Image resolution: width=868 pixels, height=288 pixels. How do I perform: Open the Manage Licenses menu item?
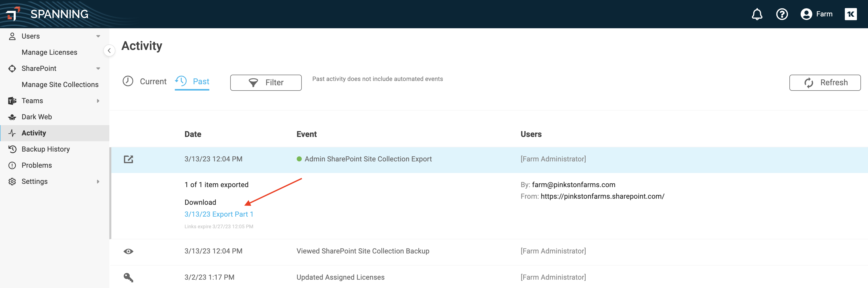(x=49, y=52)
